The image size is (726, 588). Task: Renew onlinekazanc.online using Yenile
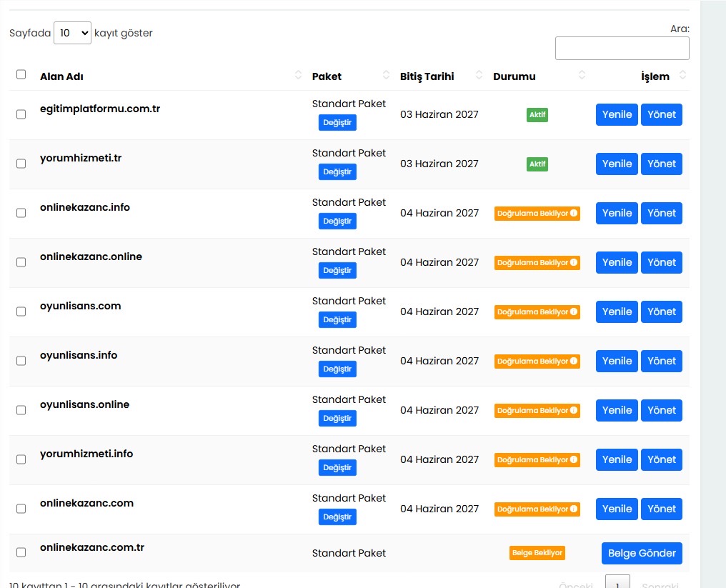coord(617,262)
